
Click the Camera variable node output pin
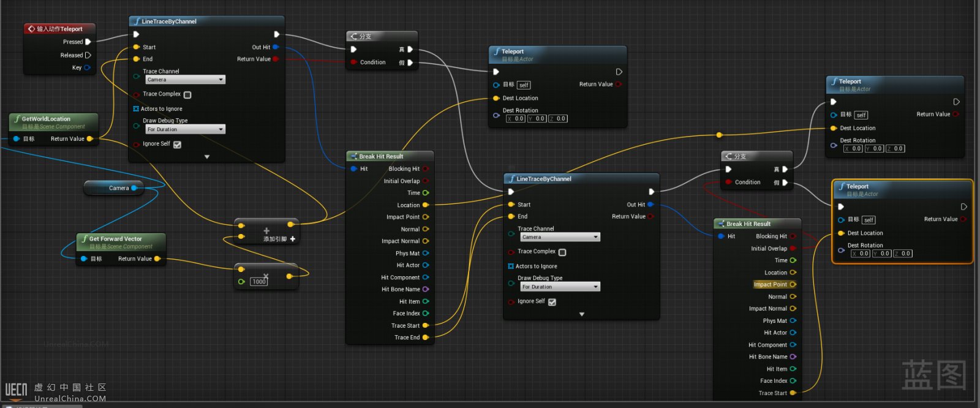click(x=134, y=188)
